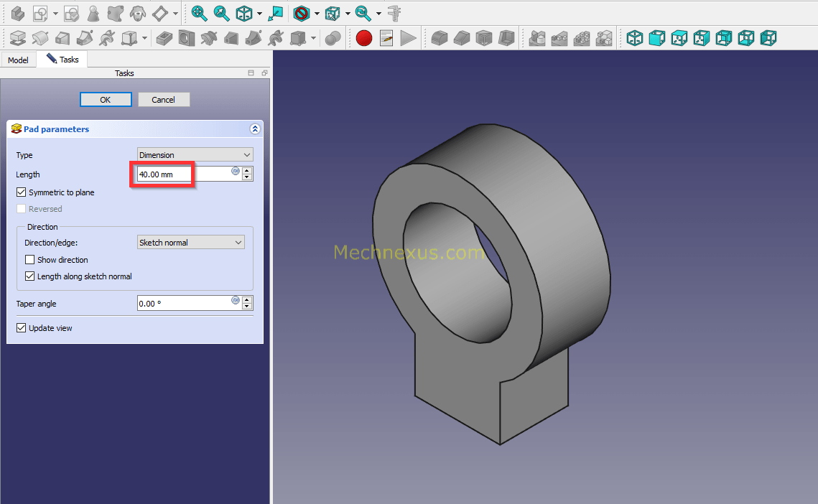Open the Macros dialog icon

coord(386,38)
